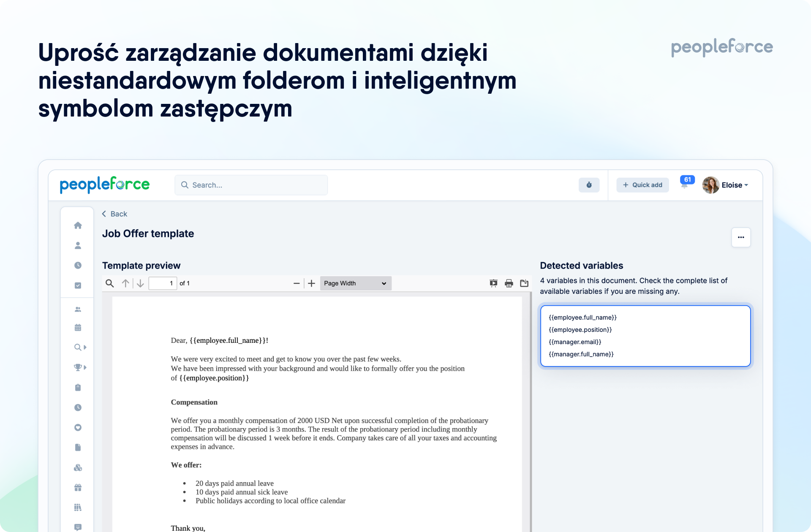Focus the Search field
Image resolution: width=811 pixels, height=532 pixels.
(x=251, y=185)
